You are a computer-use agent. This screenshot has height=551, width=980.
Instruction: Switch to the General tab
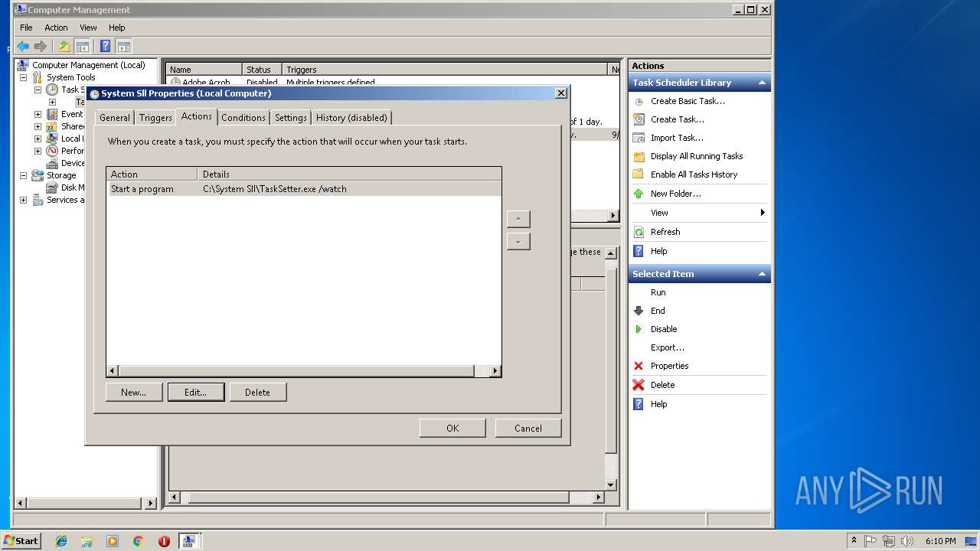[115, 117]
